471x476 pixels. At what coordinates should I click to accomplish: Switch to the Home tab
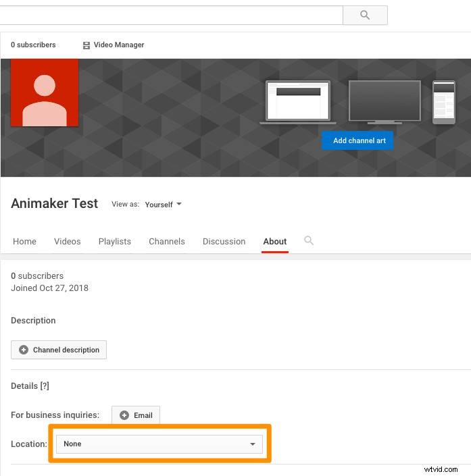[24, 241]
